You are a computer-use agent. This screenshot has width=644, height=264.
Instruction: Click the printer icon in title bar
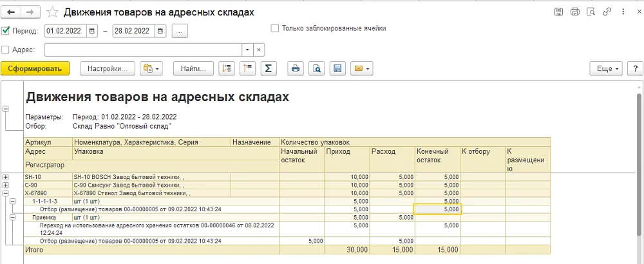click(574, 12)
